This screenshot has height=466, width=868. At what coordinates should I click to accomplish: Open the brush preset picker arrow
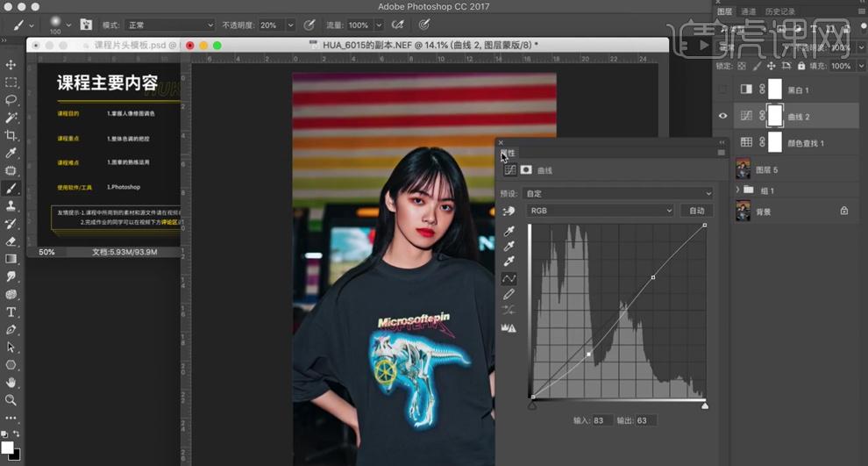68,25
